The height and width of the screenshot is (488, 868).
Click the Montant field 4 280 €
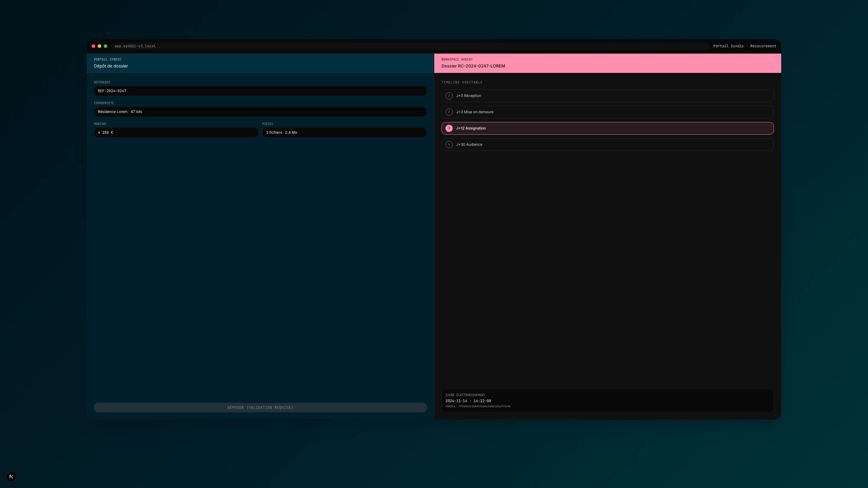click(x=176, y=132)
